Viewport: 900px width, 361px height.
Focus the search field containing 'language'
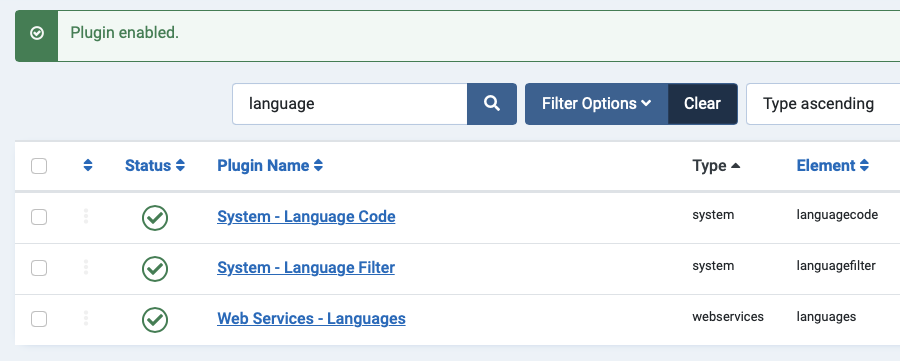coord(350,104)
